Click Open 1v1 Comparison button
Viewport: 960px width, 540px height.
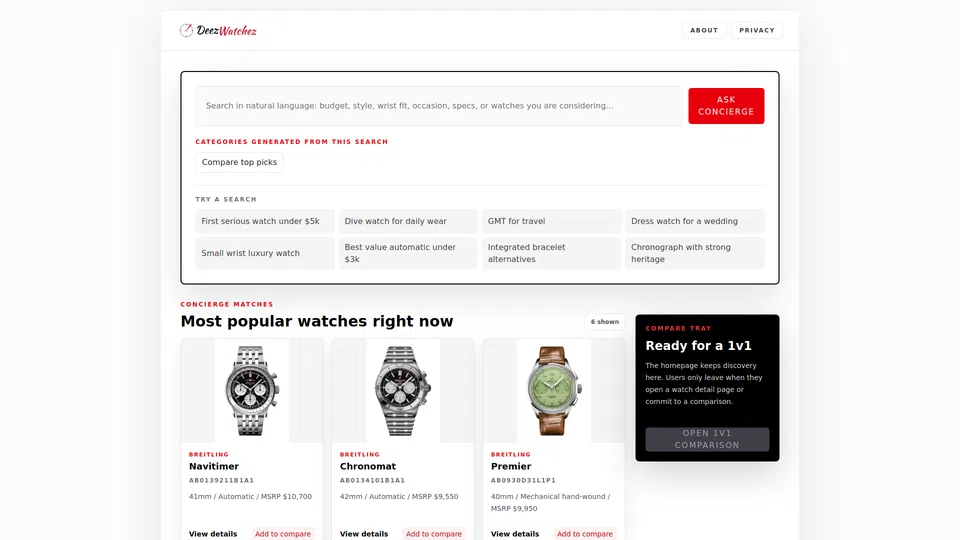point(707,439)
